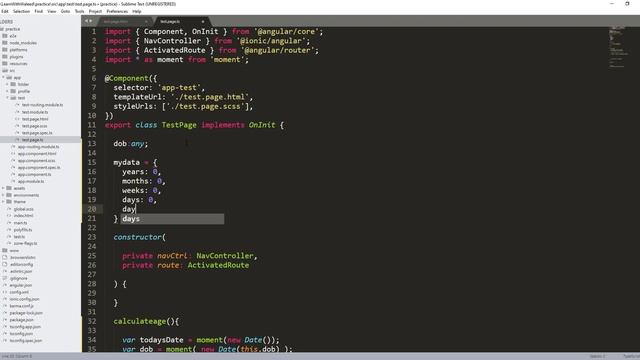Open .gitignore file

click(19, 278)
